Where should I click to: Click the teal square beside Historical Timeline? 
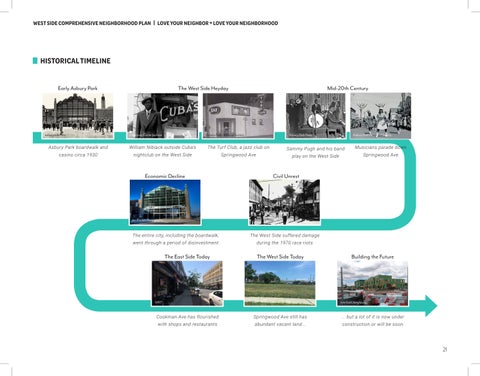[x=35, y=61]
